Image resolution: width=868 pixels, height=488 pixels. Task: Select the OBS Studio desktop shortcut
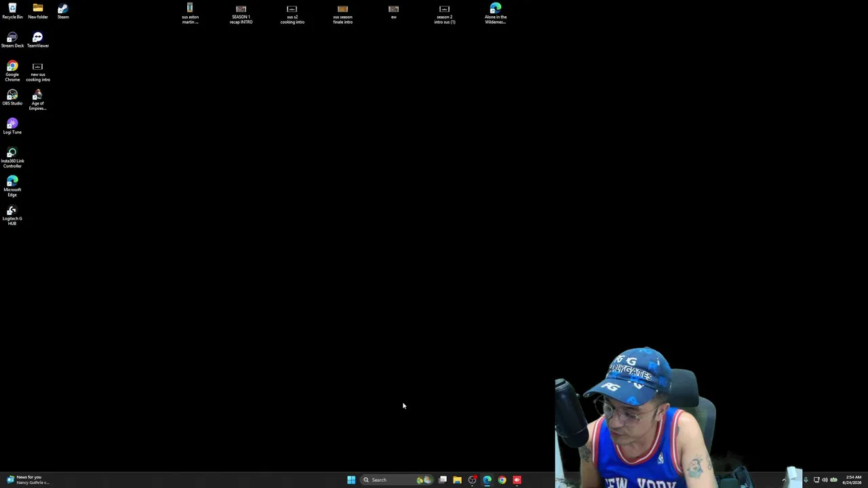click(x=12, y=98)
